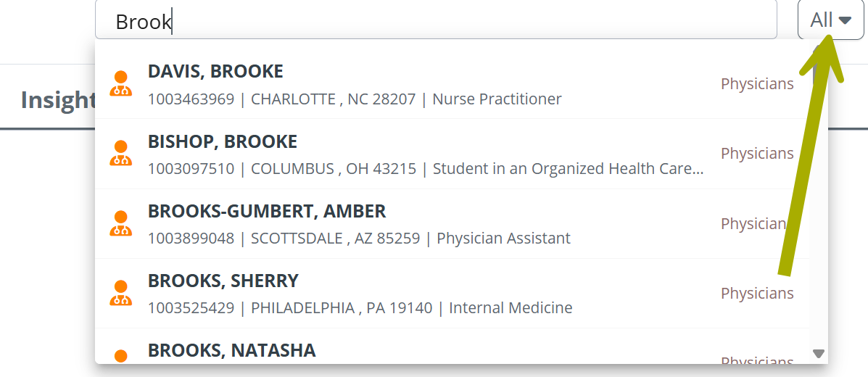Click the physician icon beside Brooks-Gumbert, Amber
This screenshot has height=377, width=868.
click(x=121, y=223)
